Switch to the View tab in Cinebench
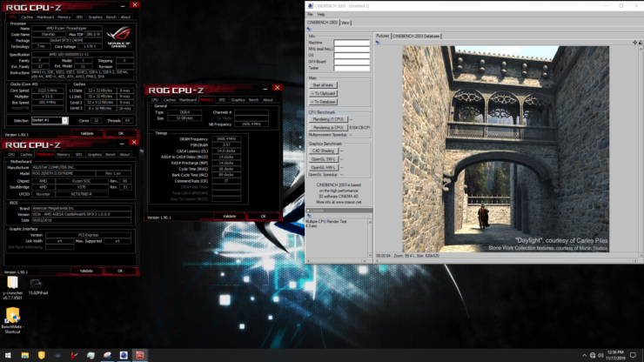The image size is (644, 362). click(x=345, y=23)
